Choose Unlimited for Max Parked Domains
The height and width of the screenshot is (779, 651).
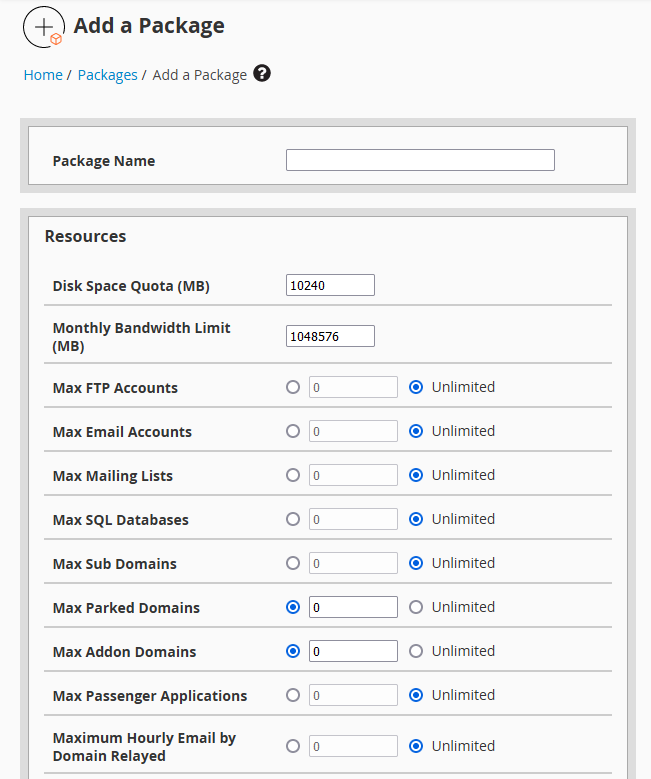click(x=416, y=607)
